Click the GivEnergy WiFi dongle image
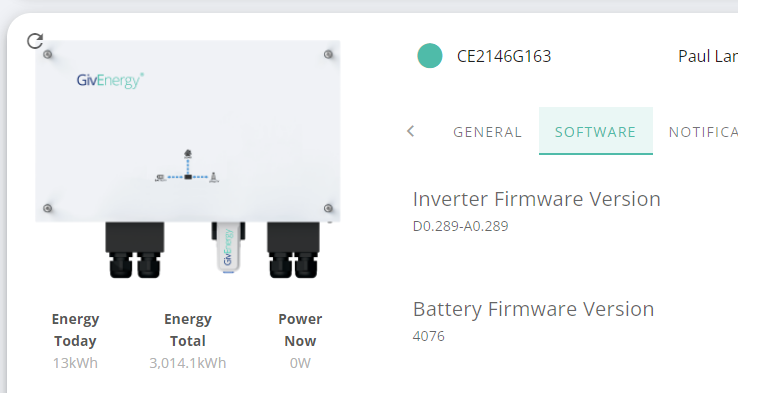 pos(228,247)
